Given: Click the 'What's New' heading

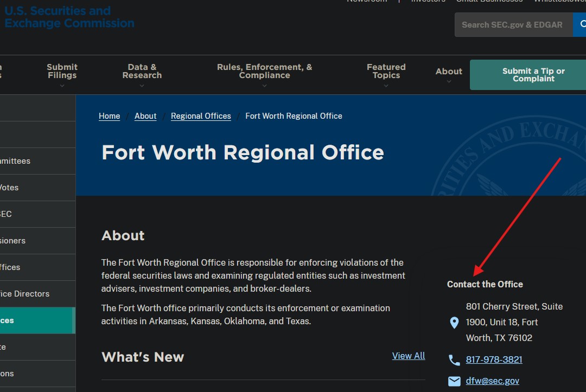Looking at the screenshot, I should tap(143, 357).
